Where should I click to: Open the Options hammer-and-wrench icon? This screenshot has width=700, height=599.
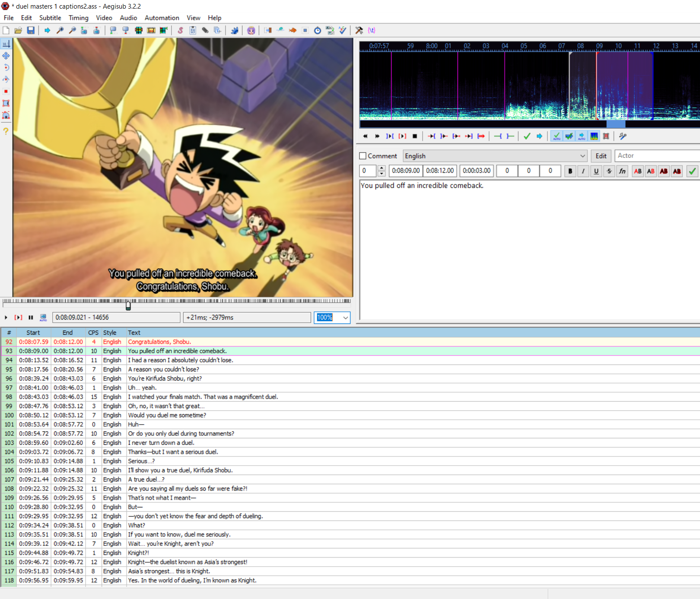point(359,30)
